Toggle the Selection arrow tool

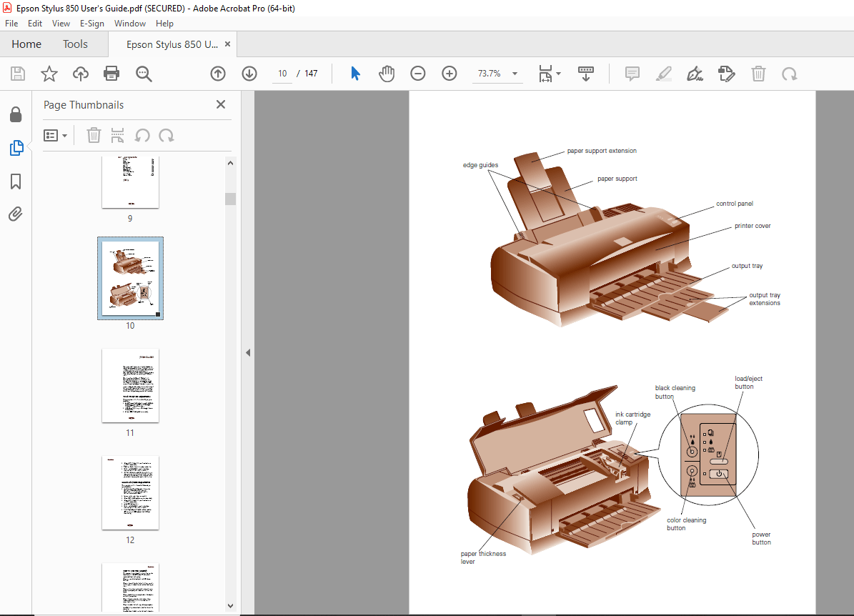coord(355,74)
